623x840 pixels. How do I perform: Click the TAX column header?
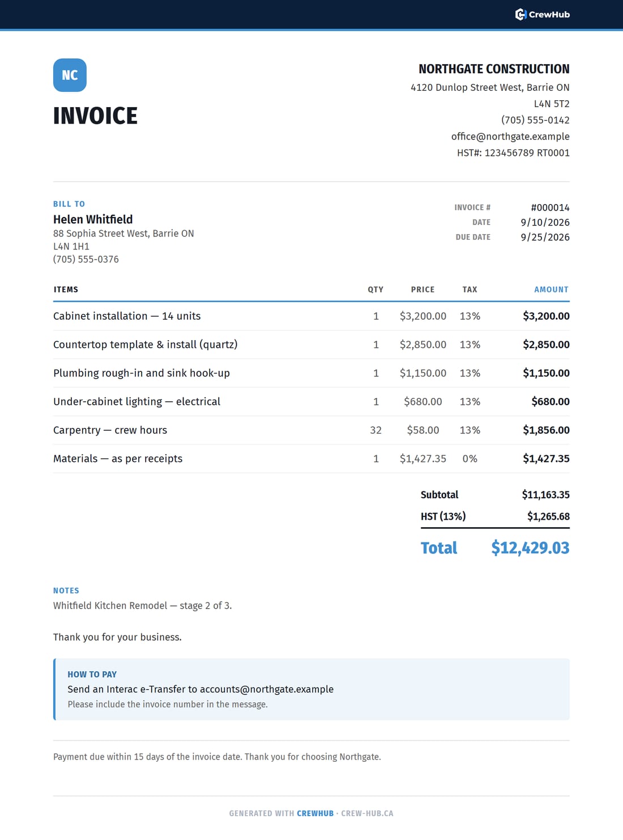tap(470, 290)
